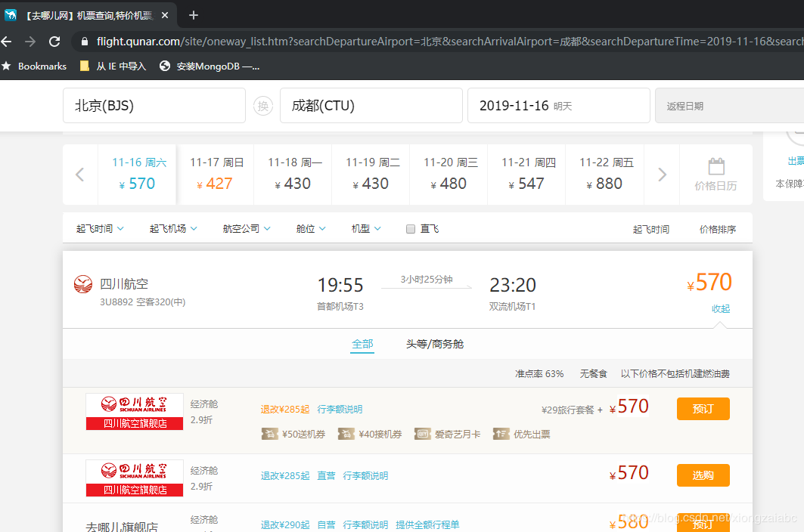Expand the 舱位 filter dropdown
804x532 pixels.
311,228
